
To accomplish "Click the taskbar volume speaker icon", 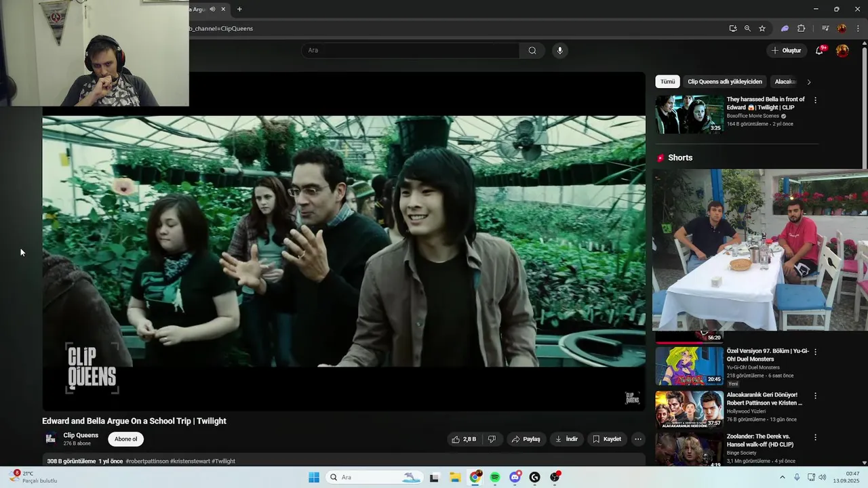I will [x=823, y=477].
